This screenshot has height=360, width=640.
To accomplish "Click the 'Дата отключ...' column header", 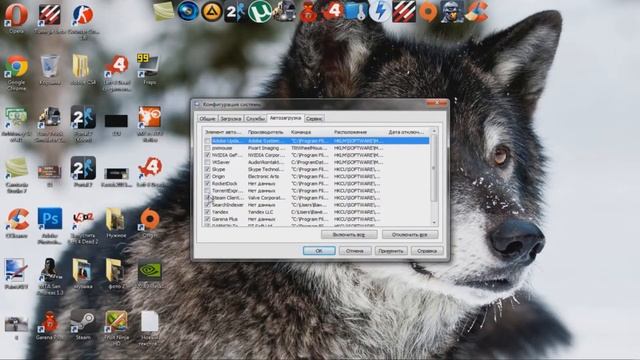I will (407, 132).
